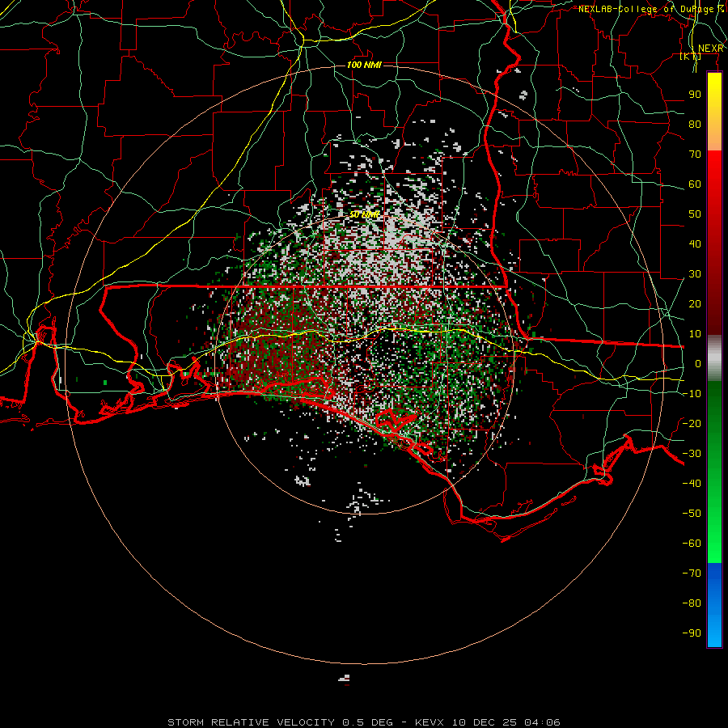
Task: Click the 50 value on the velocity scale
Action: [695, 214]
